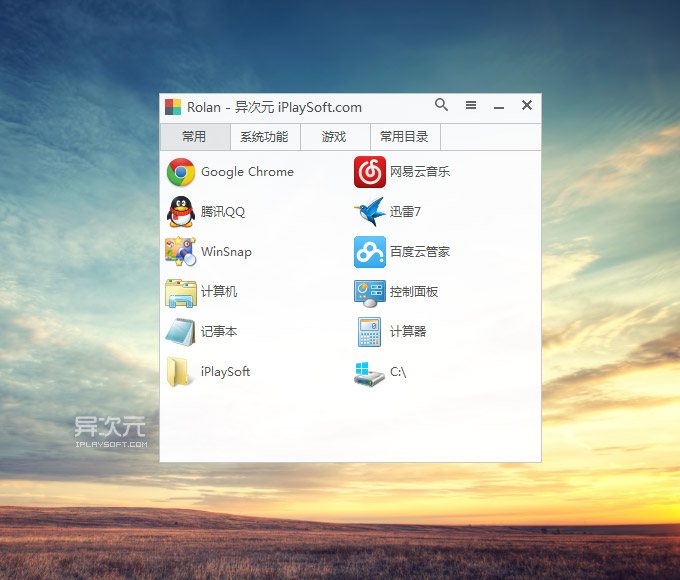Click the "计算机" text label
This screenshot has width=680, height=580.
[219, 292]
